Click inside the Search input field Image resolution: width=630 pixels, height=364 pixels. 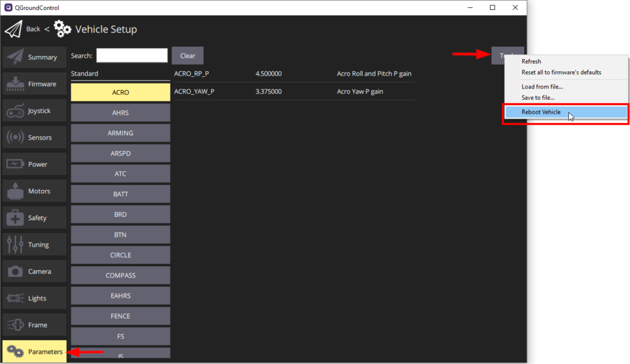click(132, 55)
